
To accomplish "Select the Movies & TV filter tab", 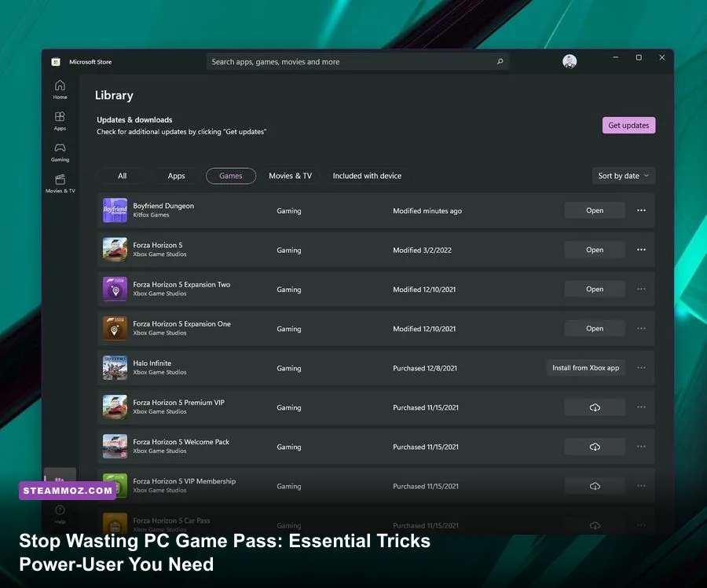I will [291, 176].
